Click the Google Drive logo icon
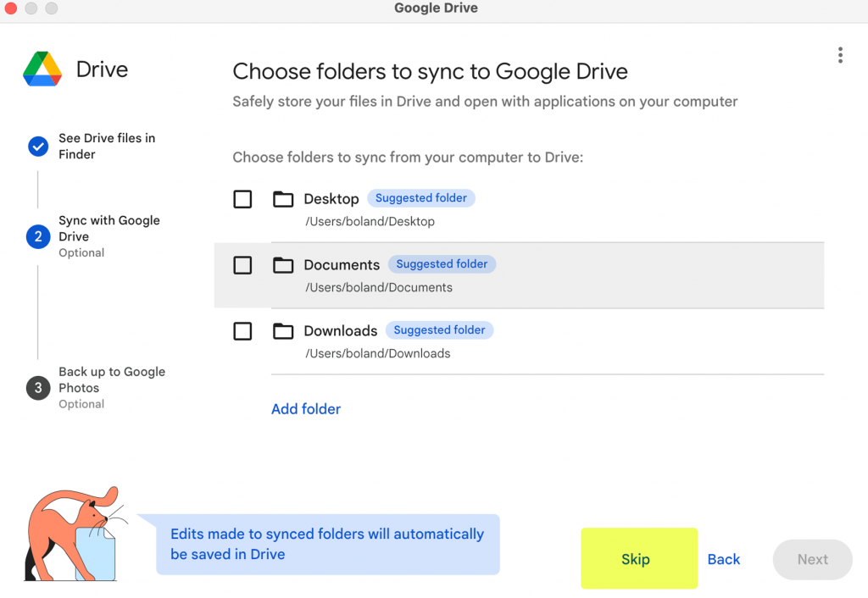This screenshot has height=598, width=868. [x=42, y=69]
